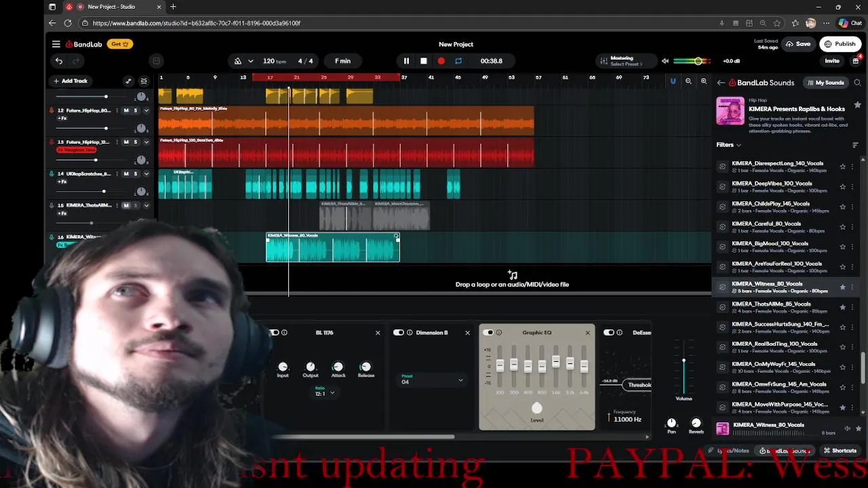This screenshot has width=868, height=488.
Task: Toggle the Dimension B effect power switch
Action: pos(399,333)
